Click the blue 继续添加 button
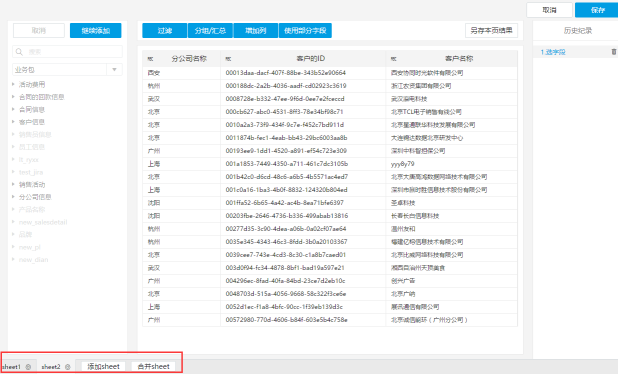Image resolution: width=618 pixels, height=374 pixels. (x=95, y=30)
